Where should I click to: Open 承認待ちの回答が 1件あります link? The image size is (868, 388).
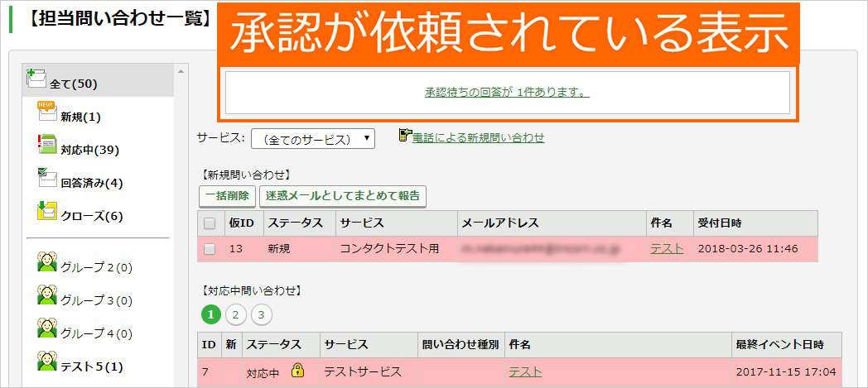[x=507, y=93]
